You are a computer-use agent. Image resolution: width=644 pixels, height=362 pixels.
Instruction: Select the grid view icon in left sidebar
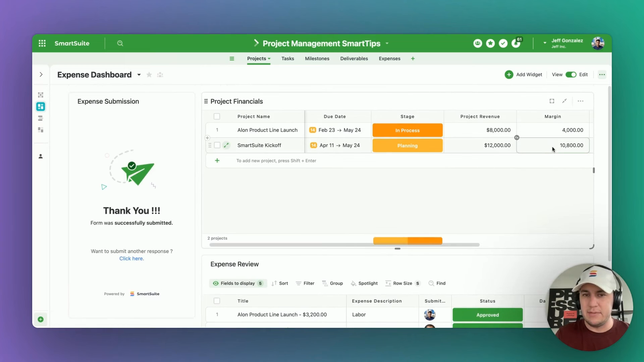click(41, 95)
